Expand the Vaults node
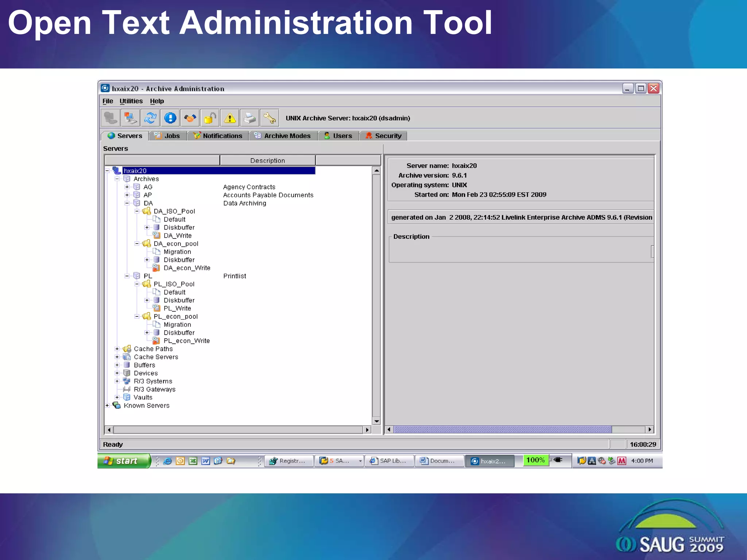Image resolution: width=747 pixels, height=560 pixels. tap(117, 397)
